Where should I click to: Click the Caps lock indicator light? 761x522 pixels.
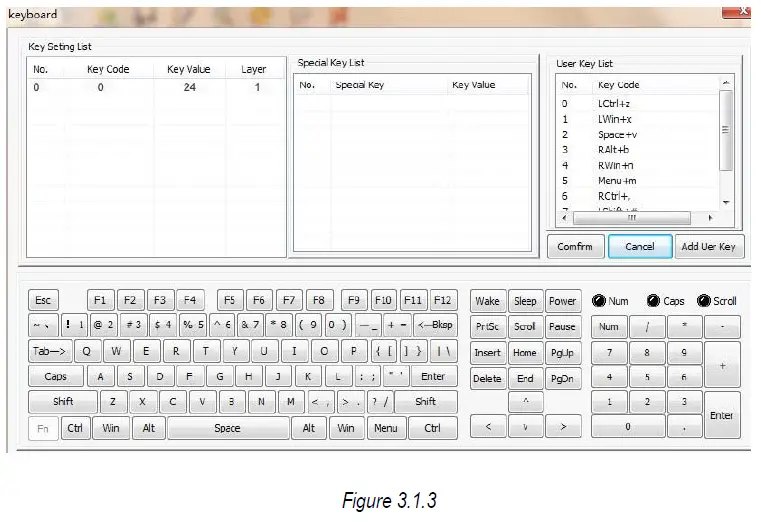pyautogui.click(x=653, y=301)
